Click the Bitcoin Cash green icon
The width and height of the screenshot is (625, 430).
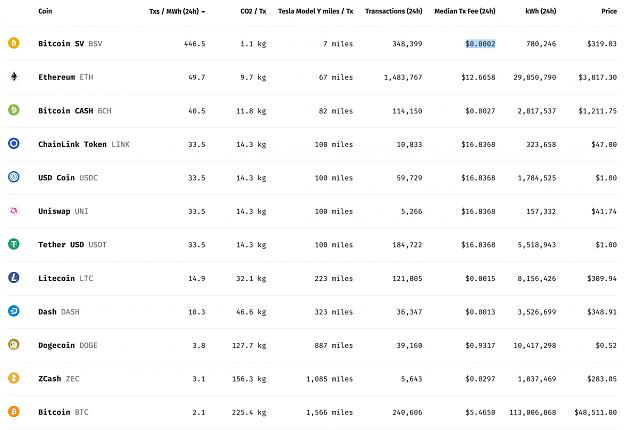(x=14, y=110)
